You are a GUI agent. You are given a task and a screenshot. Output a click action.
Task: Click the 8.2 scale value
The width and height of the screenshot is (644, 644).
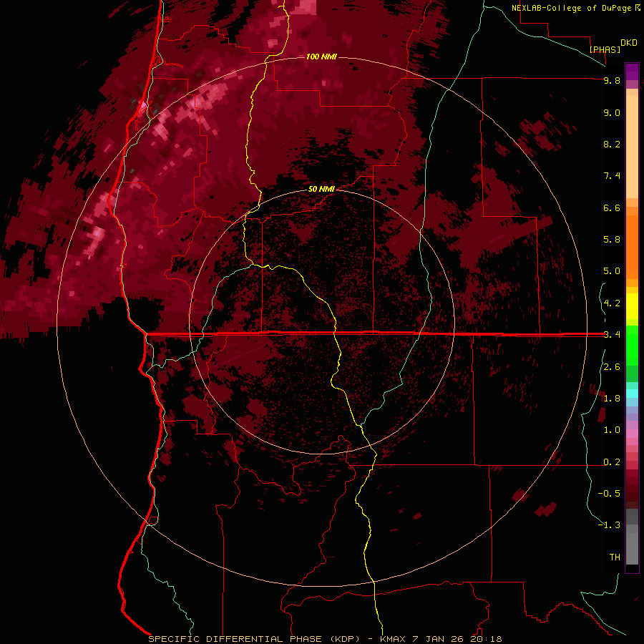coord(612,144)
